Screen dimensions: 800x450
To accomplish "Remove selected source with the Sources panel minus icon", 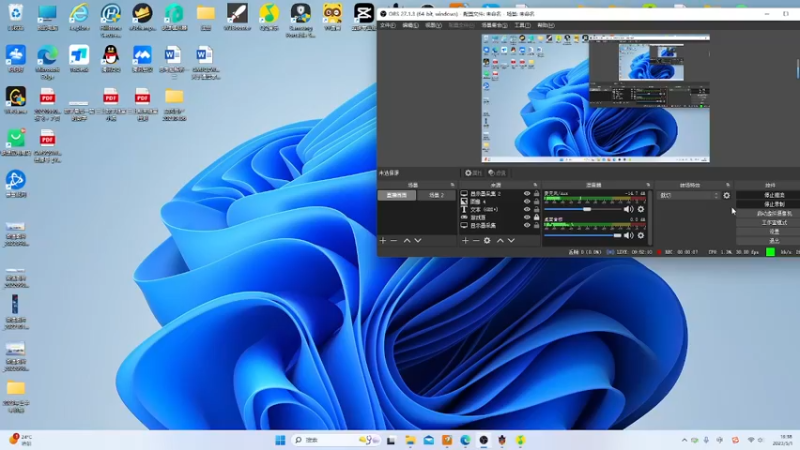I will point(476,240).
